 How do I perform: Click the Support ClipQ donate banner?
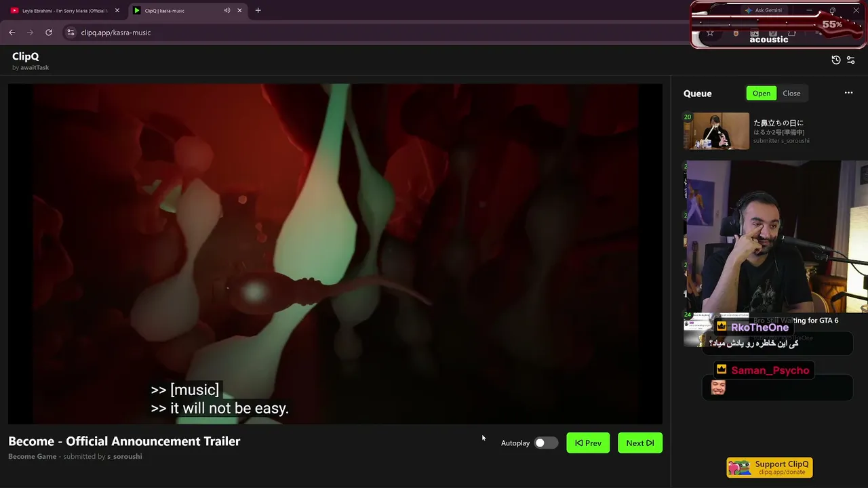[770, 468]
